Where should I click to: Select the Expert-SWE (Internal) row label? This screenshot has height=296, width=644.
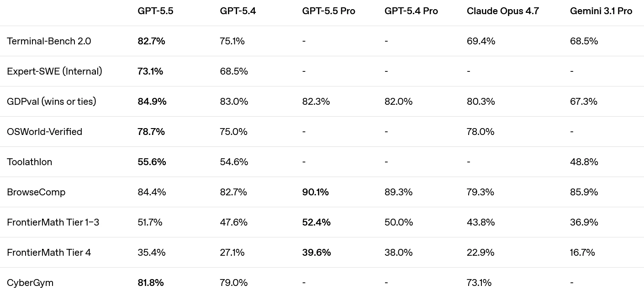[54, 71]
